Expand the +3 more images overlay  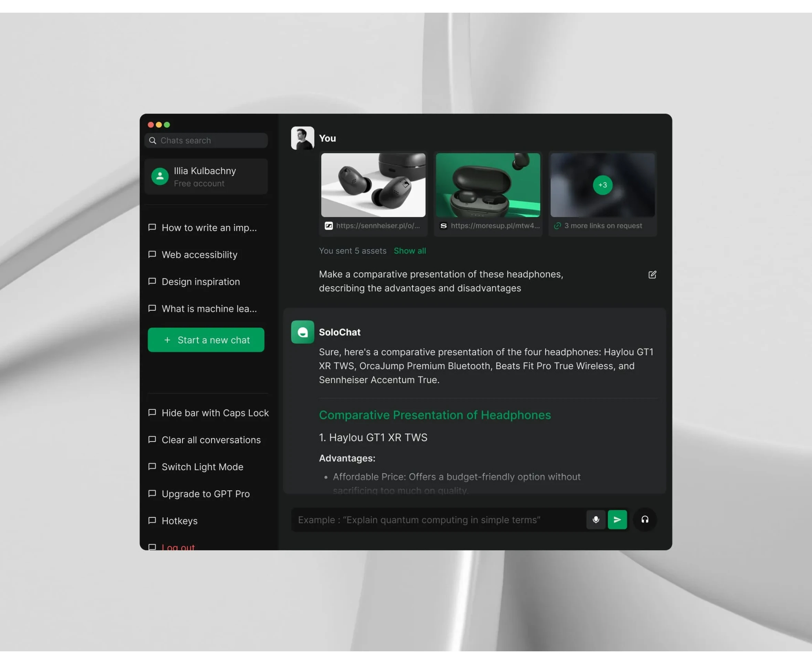tap(602, 184)
